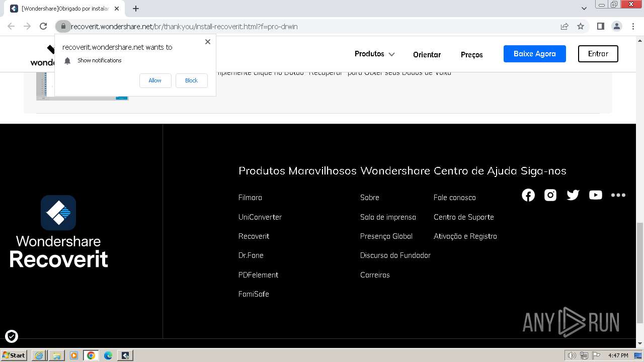The width and height of the screenshot is (644, 362).
Task: Open the PDFelement footer link
Action: [x=258, y=275]
